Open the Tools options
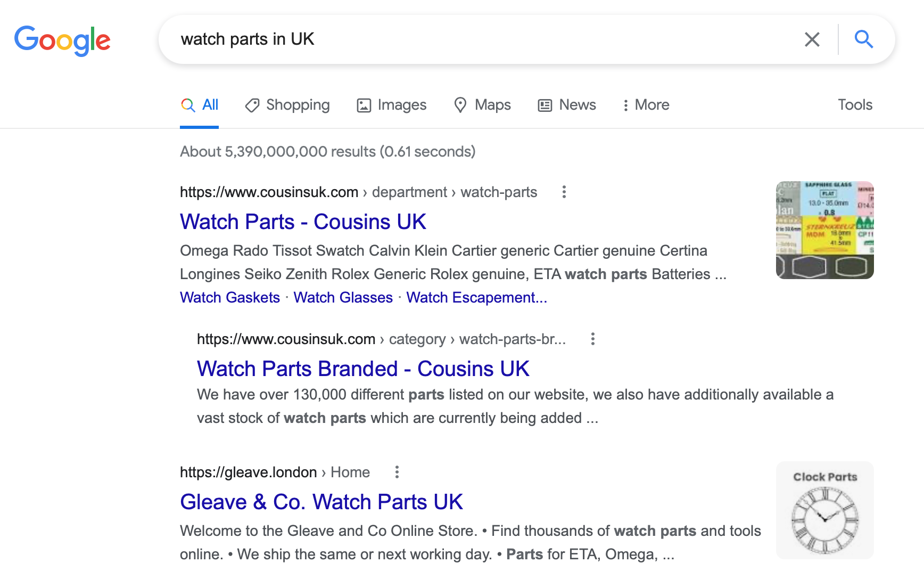The width and height of the screenshot is (924, 587). click(855, 105)
